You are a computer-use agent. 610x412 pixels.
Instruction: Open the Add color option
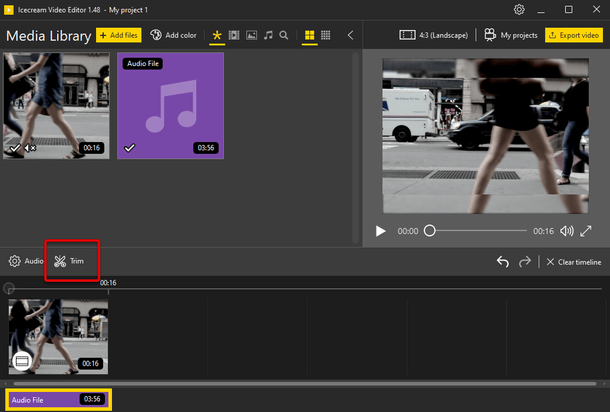pos(173,35)
